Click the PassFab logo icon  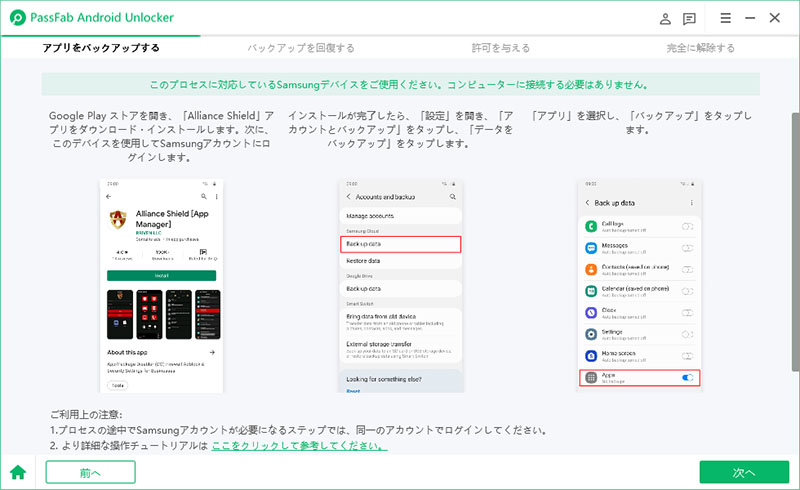(18, 18)
